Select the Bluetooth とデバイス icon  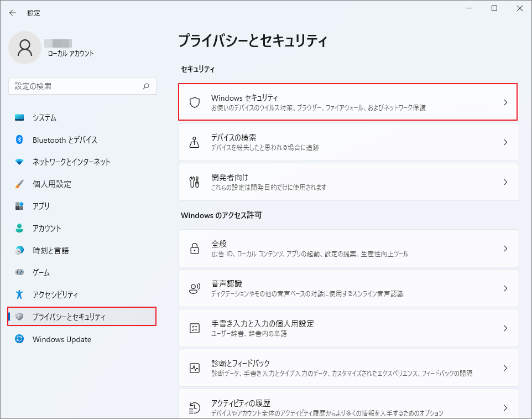[20, 139]
